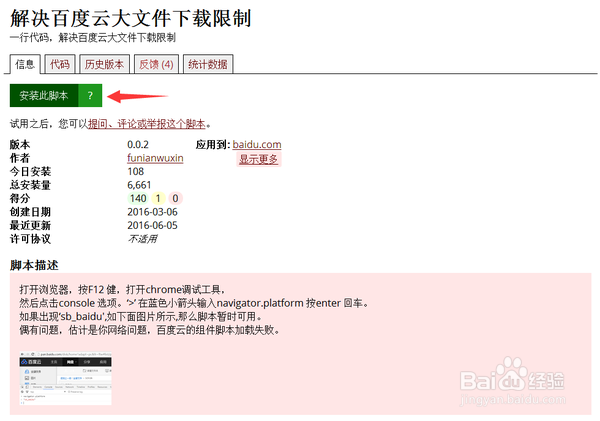This screenshot has height=421, width=600.
Task: Click the 安装此脚本 install button
Action: pyautogui.click(x=44, y=95)
